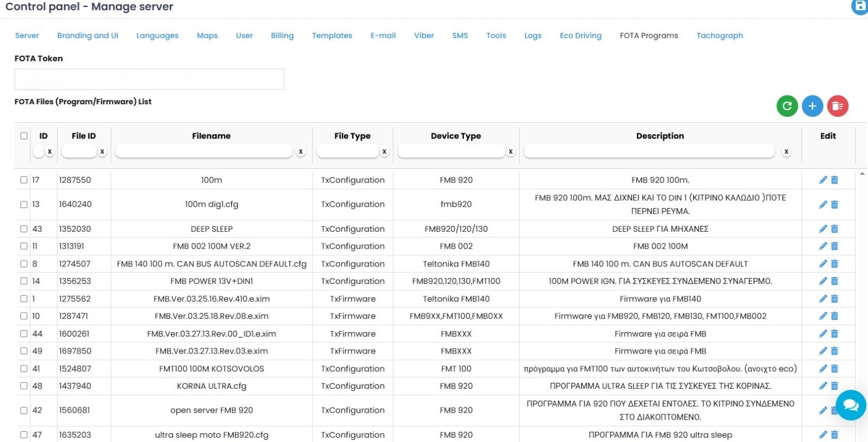Screen dimensions: 868x442
Task: Open the Eco Driving tab
Action: [x=580, y=35]
